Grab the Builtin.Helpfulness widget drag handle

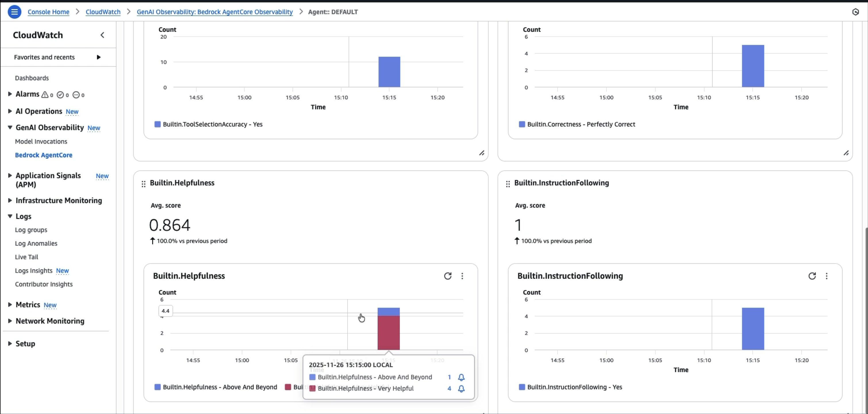[143, 184]
